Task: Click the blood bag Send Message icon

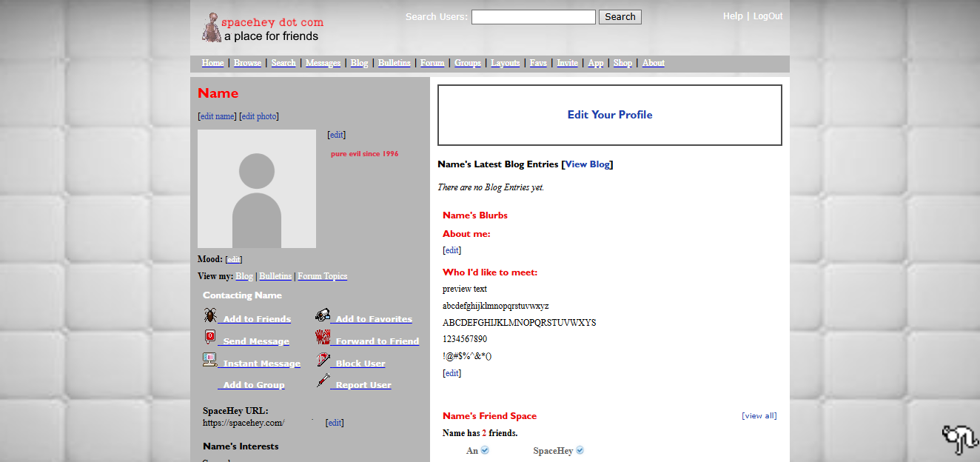Action: pyautogui.click(x=210, y=338)
